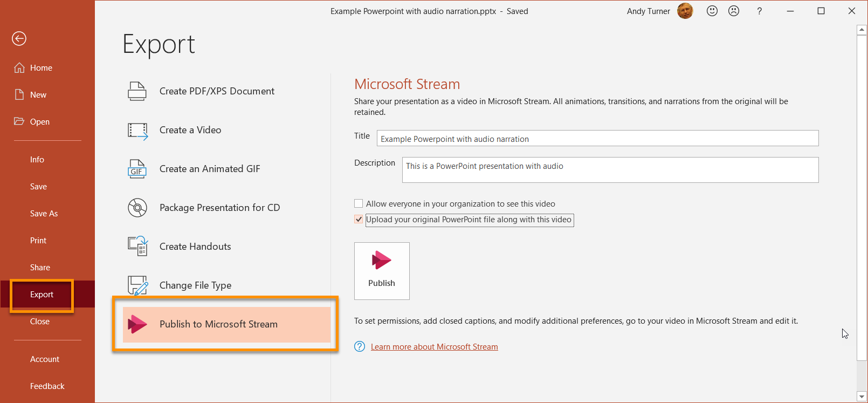Select Create a Video option
868x403 pixels.
[x=226, y=130]
